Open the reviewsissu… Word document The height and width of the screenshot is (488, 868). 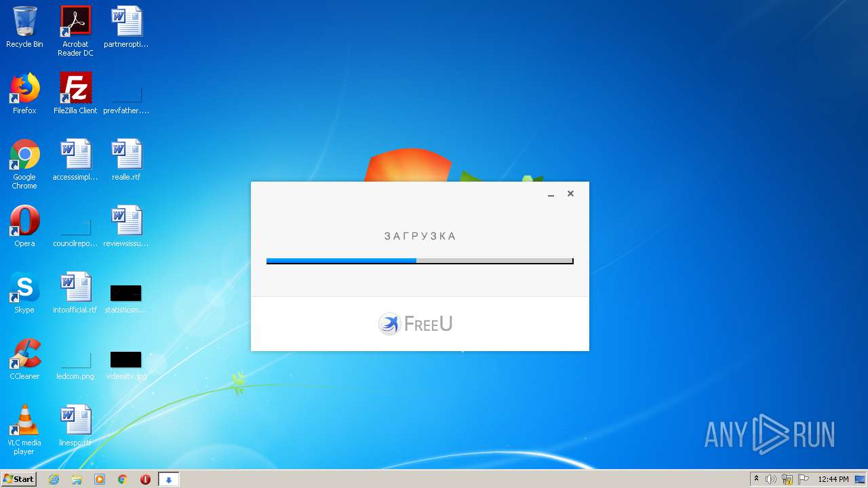point(126,227)
